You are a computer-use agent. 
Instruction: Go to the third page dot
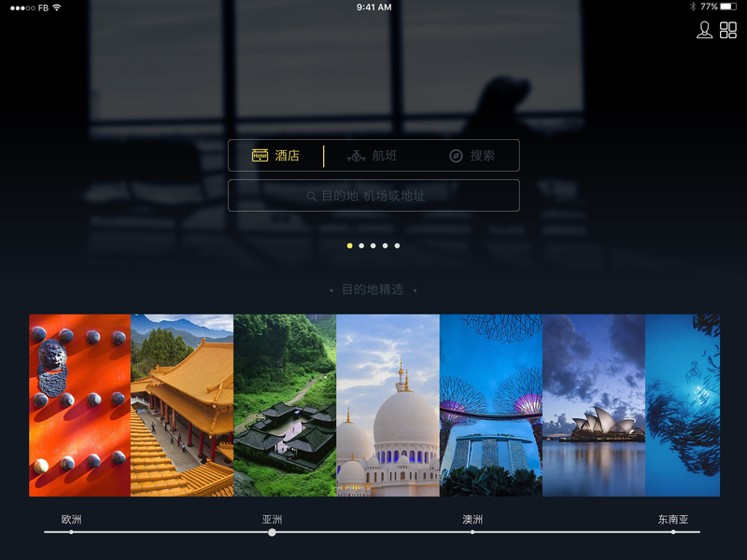(x=373, y=245)
